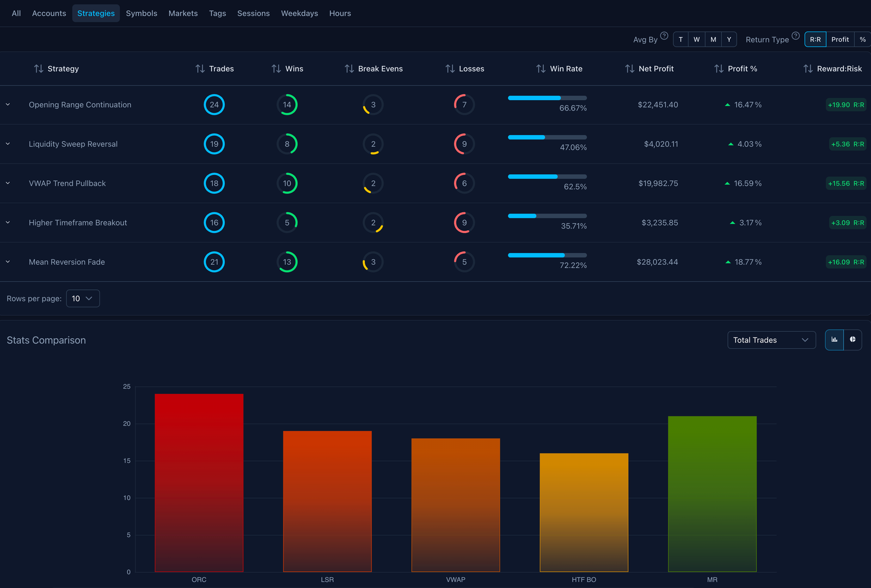Switch to the Weekdays tab
This screenshot has height=588, width=871.
(x=299, y=13)
